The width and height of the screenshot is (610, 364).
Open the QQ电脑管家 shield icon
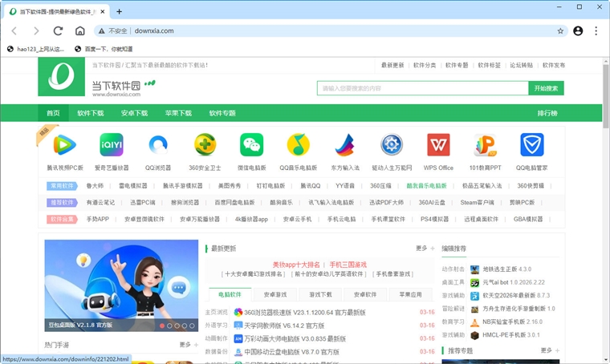tap(532, 145)
